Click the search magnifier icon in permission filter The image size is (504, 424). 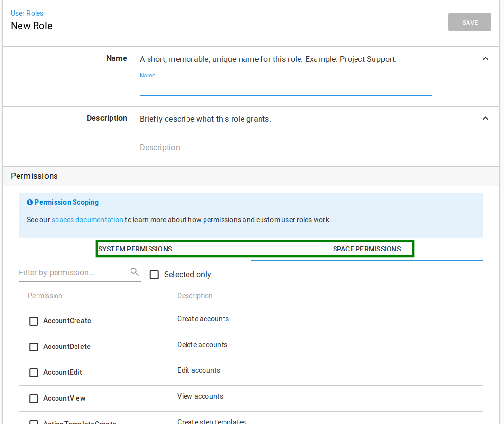pos(135,272)
